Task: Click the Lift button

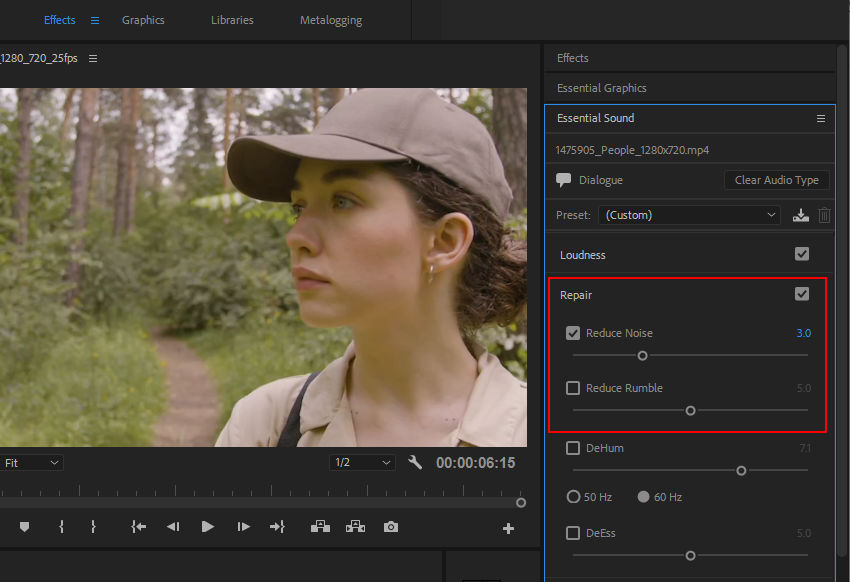Action: [320, 527]
